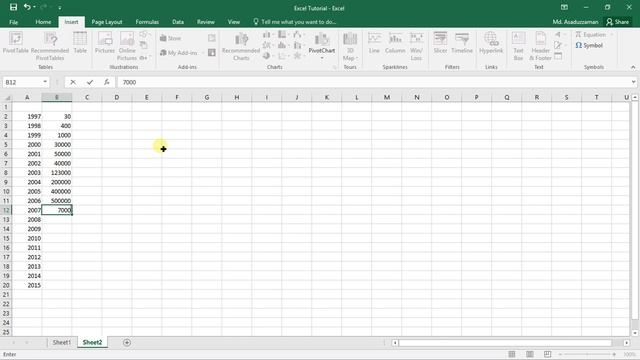This screenshot has height=360, width=640.
Task: Insert a Win/Loss sparkline
Action: click(416, 46)
